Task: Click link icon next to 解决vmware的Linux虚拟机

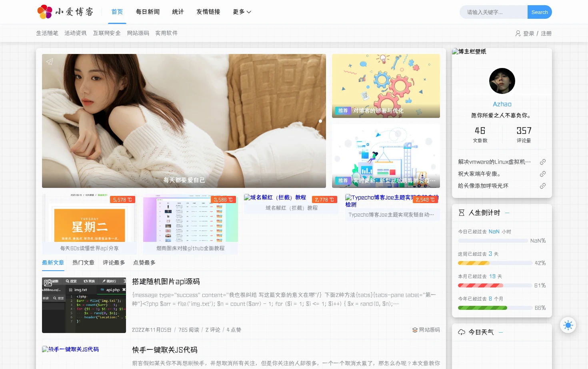Action: (x=543, y=162)
